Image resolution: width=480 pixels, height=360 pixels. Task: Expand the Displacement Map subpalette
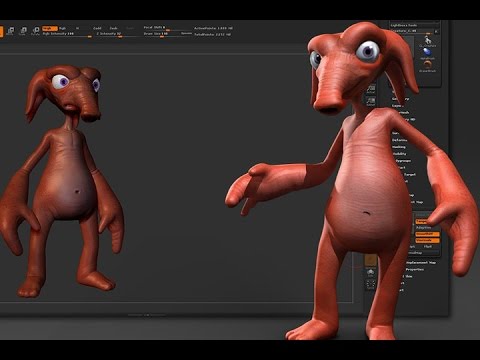(421, 262)
